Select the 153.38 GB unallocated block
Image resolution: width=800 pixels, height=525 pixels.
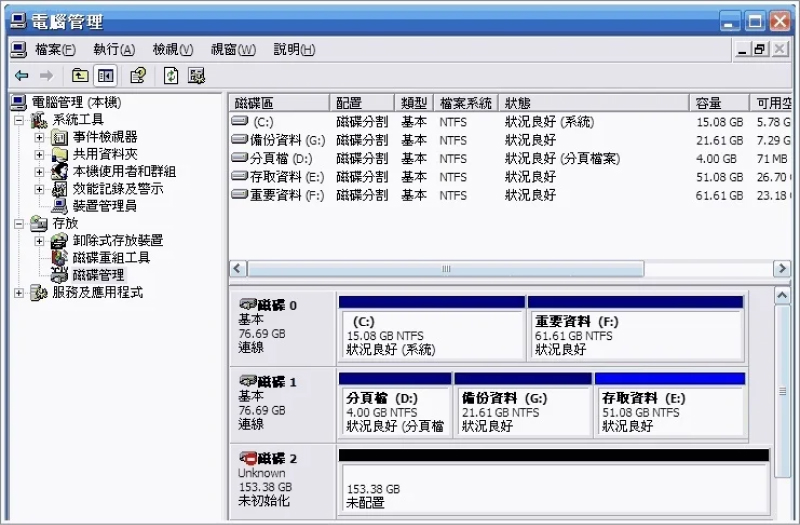click(554, 482)
